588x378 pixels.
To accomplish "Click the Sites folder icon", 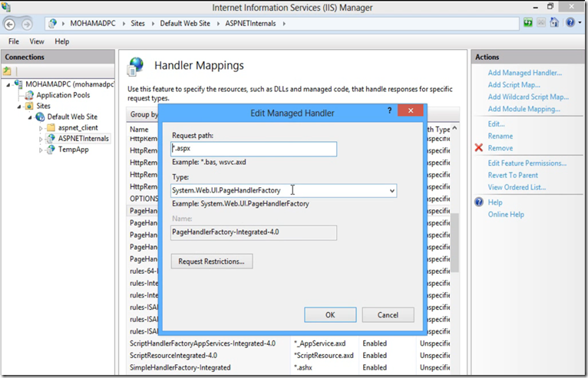I will point(29,106).
